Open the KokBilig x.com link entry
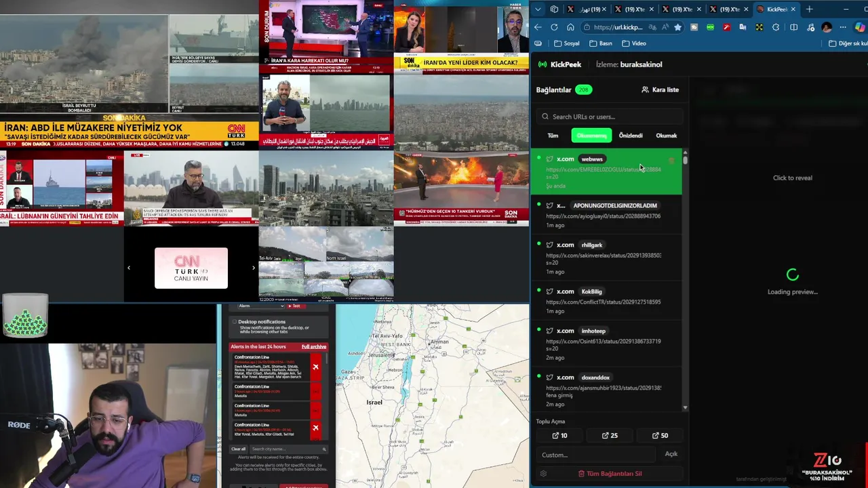The height and width of the screenshot is (488, 868). point(606,301)
